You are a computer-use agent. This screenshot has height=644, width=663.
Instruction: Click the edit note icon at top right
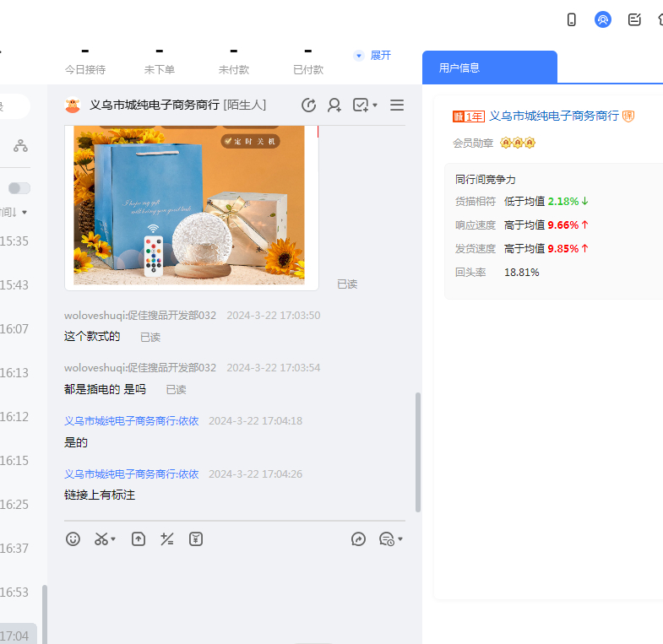click(634, 19)
